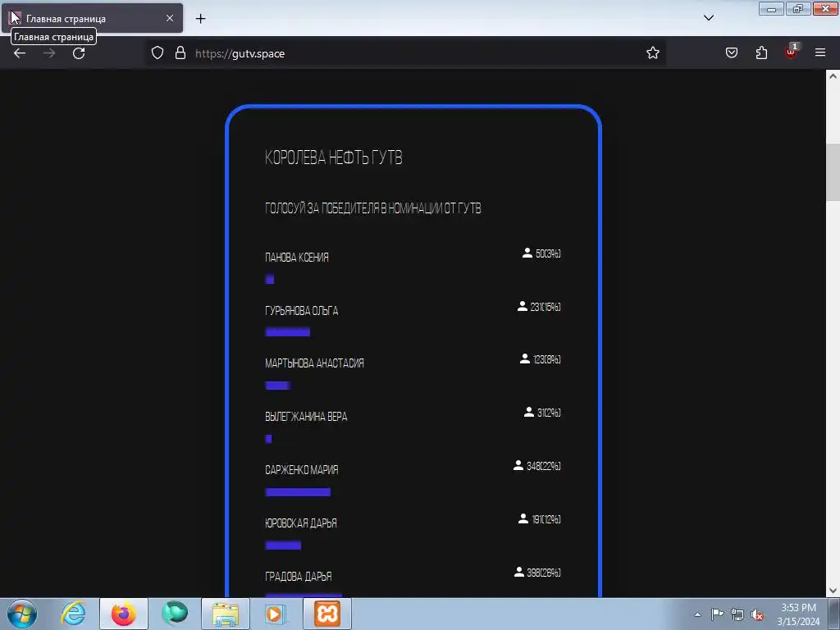Click person icon beside Панова Ксения count

coord(527,253)
